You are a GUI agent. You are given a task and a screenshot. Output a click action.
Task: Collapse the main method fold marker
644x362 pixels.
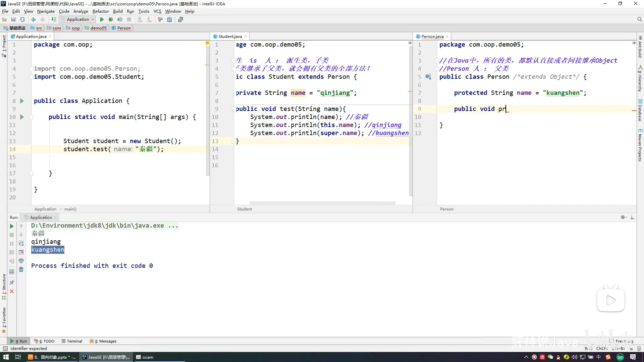31,117
